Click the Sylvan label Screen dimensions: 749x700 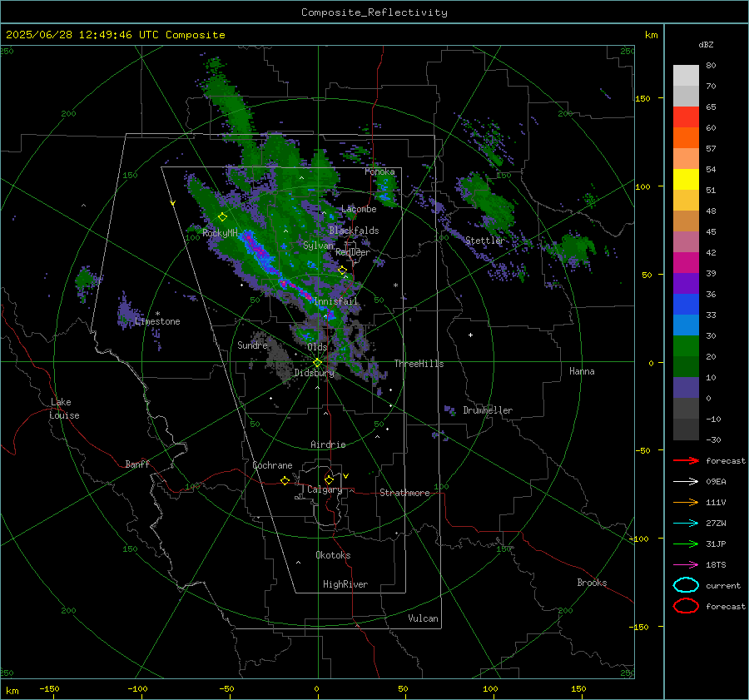[318, 246]
